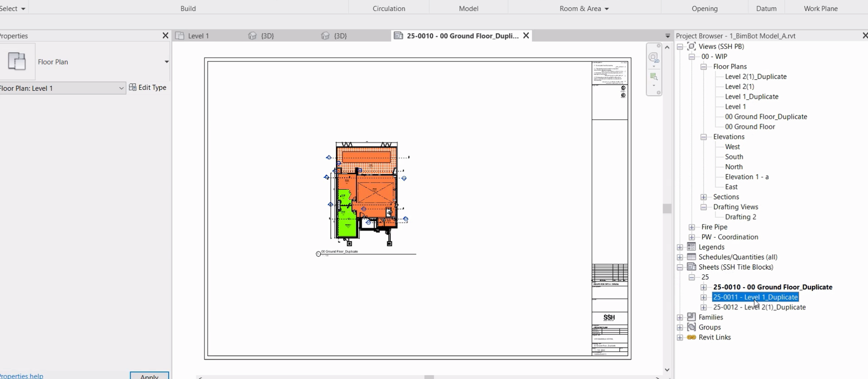
Task: Click the Revit Links chain icon
Action: [692, 337]
